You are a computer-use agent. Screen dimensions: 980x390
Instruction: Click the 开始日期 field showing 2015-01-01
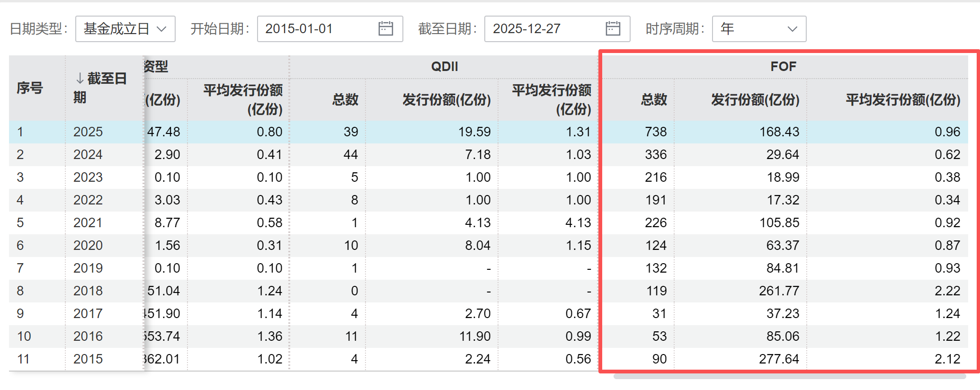(317, 29)
